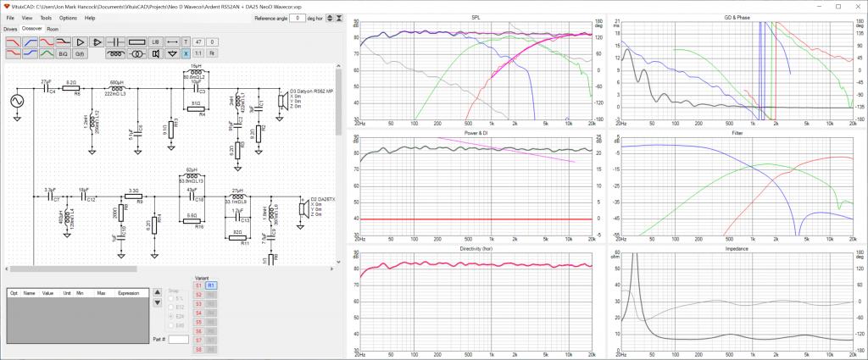Insert an inductor coil component
The image size is (868, 360).
[115, 53]
